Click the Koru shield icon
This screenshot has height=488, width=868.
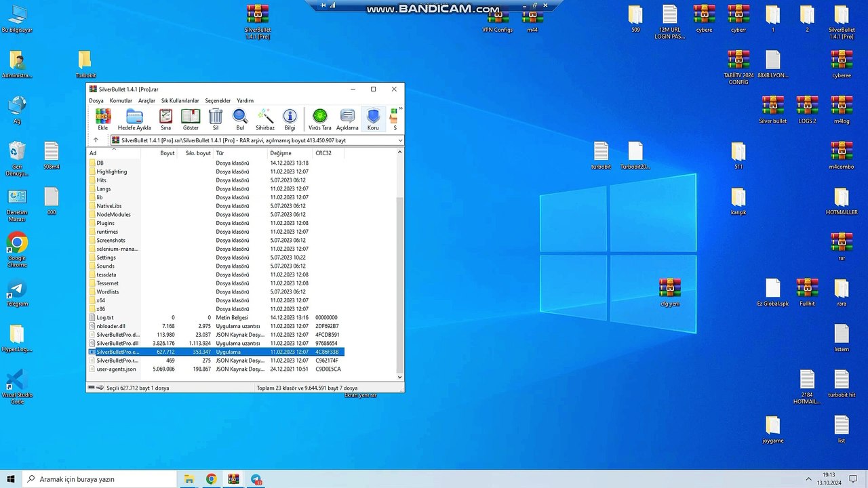(373, 117)
